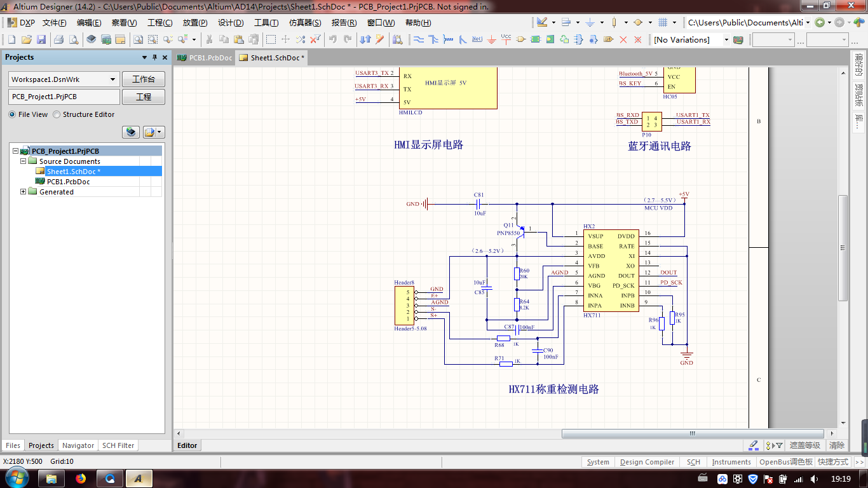868x488 pixels.
Task: Save the document with the floppy disk icon
Action: tap(41, 39)
